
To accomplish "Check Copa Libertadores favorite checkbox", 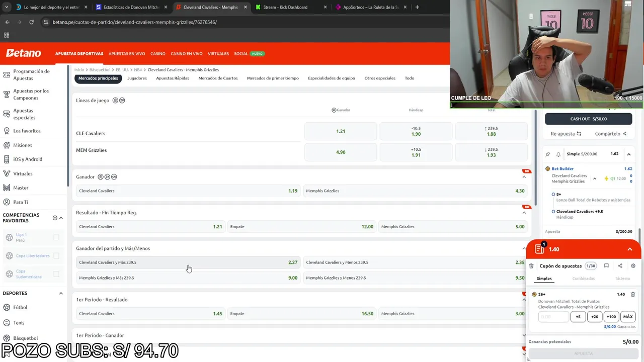I will click(56, 255).
